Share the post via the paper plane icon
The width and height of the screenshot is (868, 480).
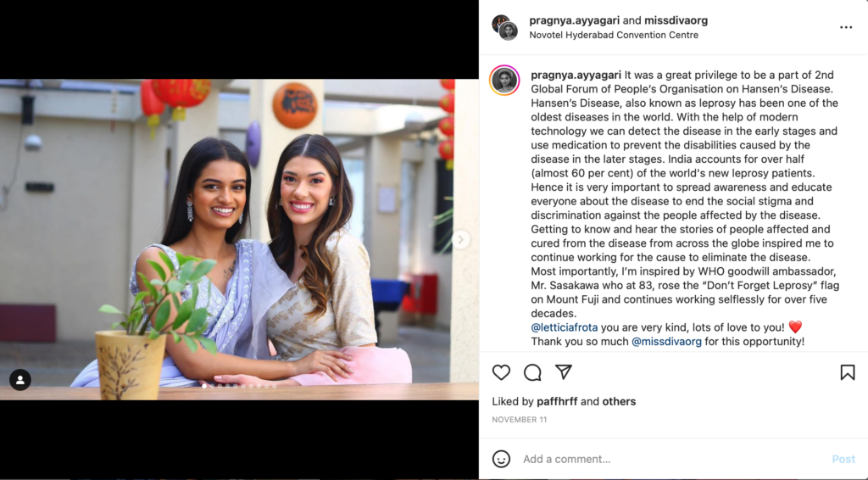pyautogui.click(x=564, y=372)
